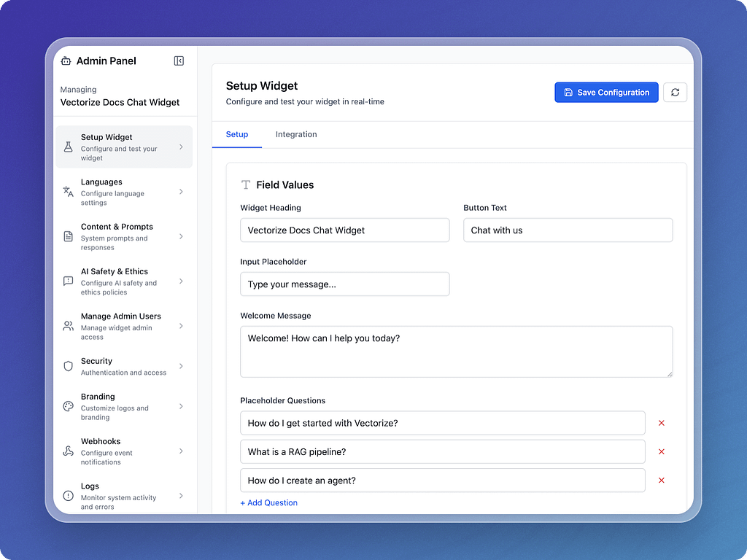Click the 'What is a RAG pipeline?' field

tap(443, 452)
